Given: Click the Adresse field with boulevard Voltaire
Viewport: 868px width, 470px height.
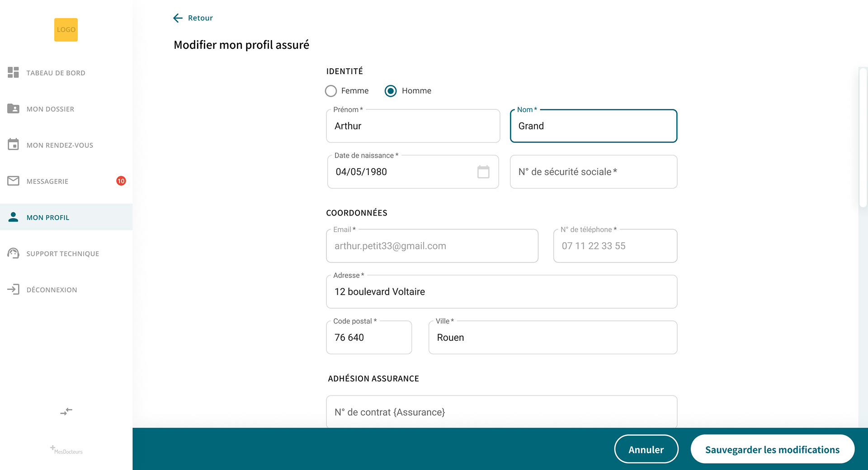Looking at the screenshot, I should click(501, 291).
